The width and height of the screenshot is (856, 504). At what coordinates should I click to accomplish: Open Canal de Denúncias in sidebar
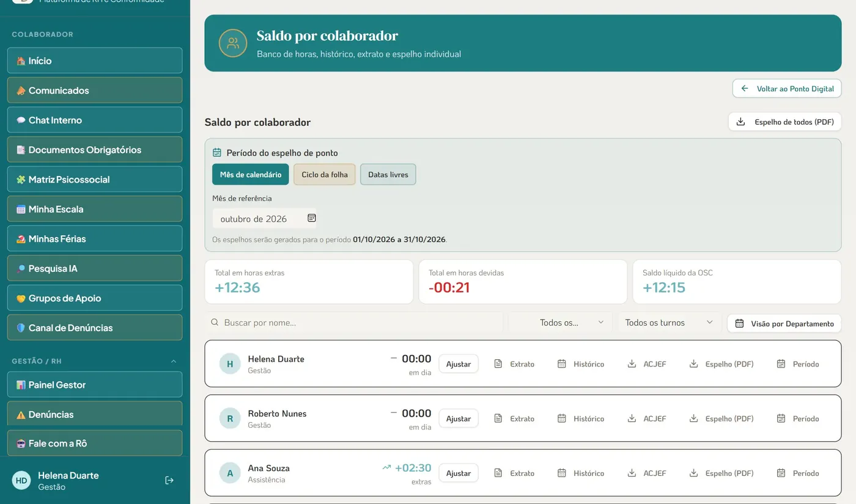(95, 327)
